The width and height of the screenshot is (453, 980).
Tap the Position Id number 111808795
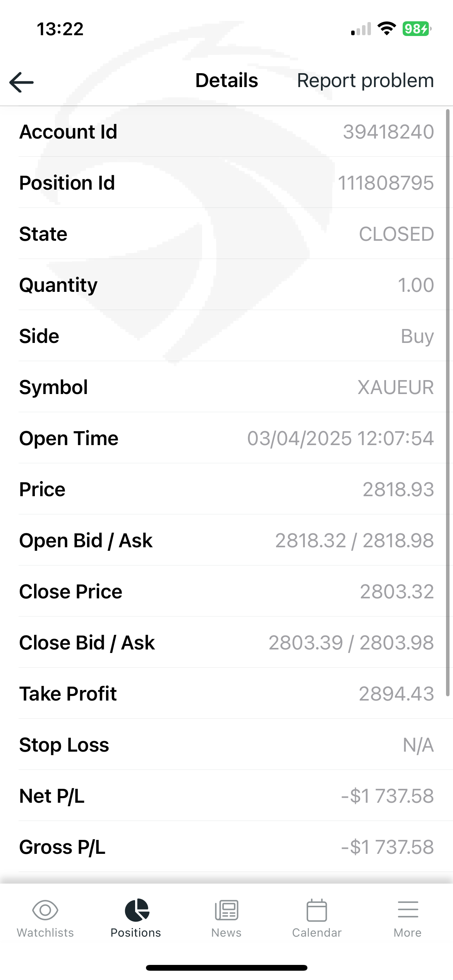click(x=386, y=183)
